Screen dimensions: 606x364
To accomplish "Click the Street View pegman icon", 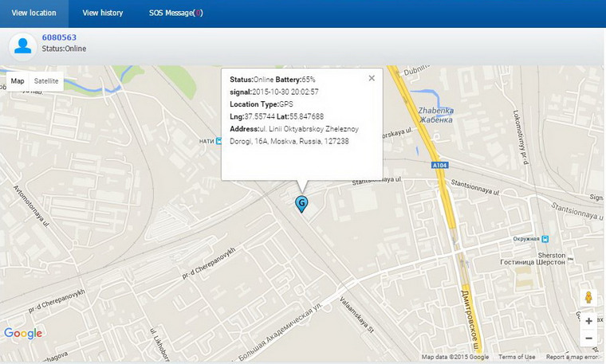I will (x=588, y=298).
